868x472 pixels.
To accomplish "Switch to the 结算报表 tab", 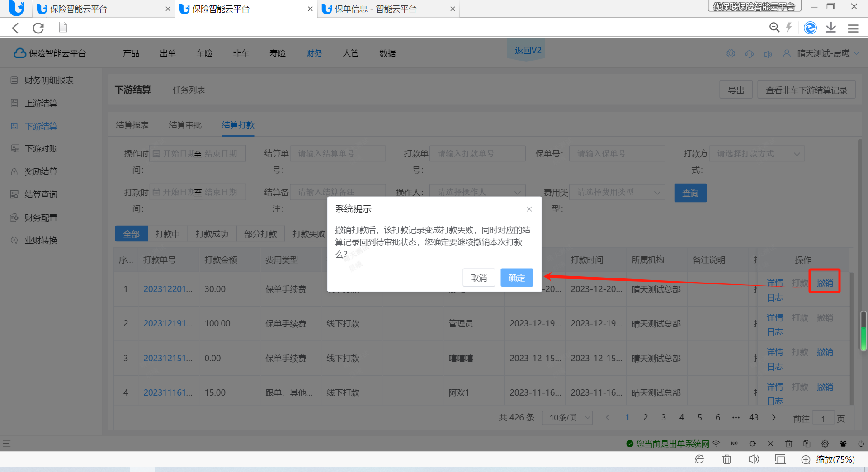I will click(x=132, y=125).
